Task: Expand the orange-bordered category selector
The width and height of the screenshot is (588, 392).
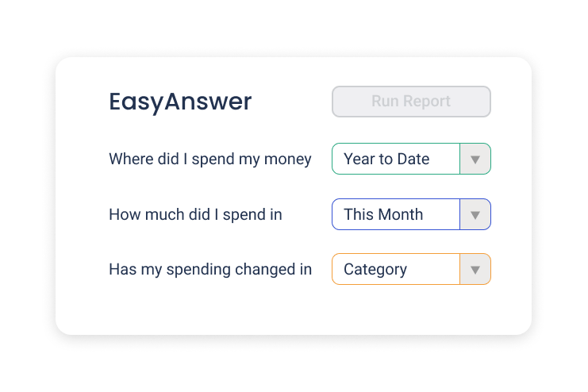Action: (x=411, y=269)
